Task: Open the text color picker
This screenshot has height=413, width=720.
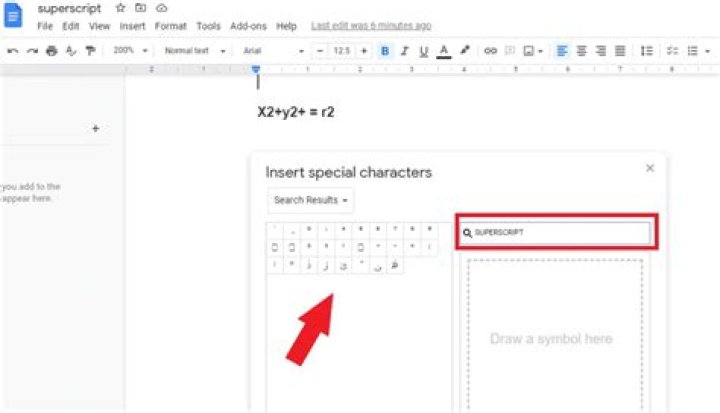Action: point(444,51)
